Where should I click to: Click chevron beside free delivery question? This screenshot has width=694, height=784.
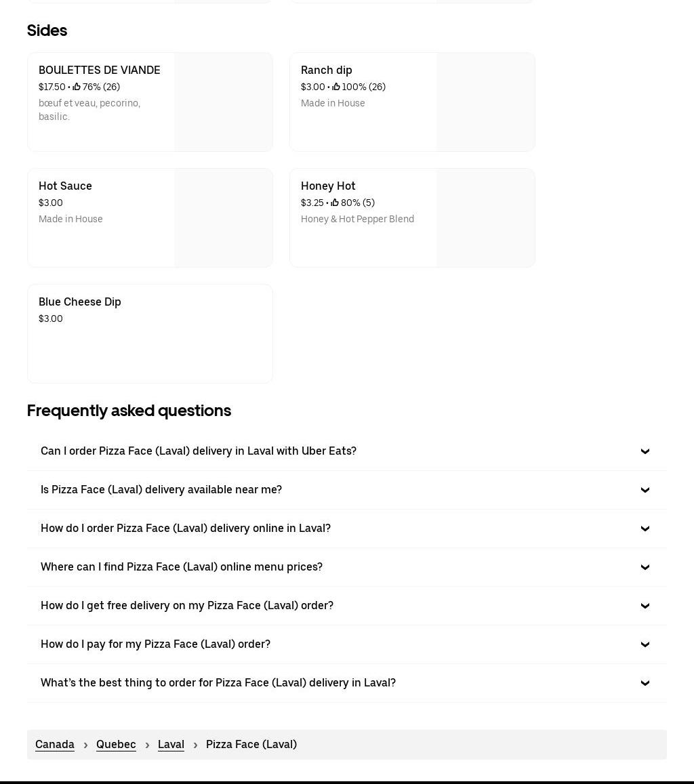(645, 606)
